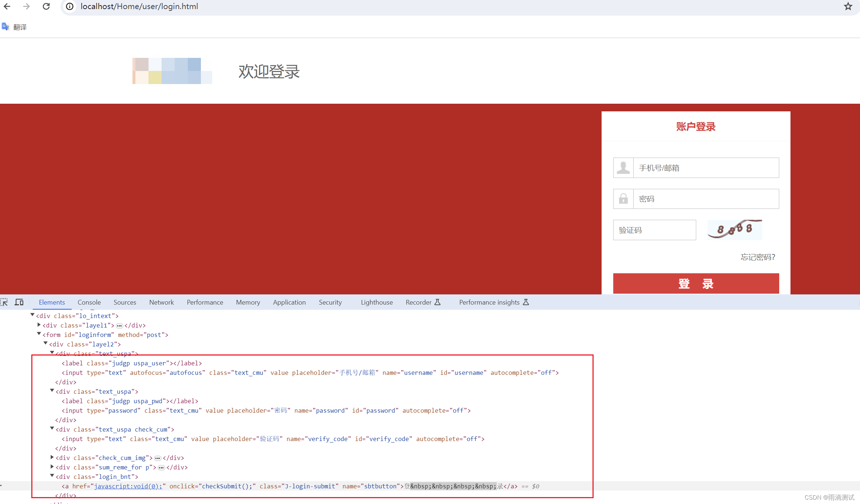Click the browser back arrow
Image resolution: width=860 pixels, height=504 pixels.
point(7,6)
